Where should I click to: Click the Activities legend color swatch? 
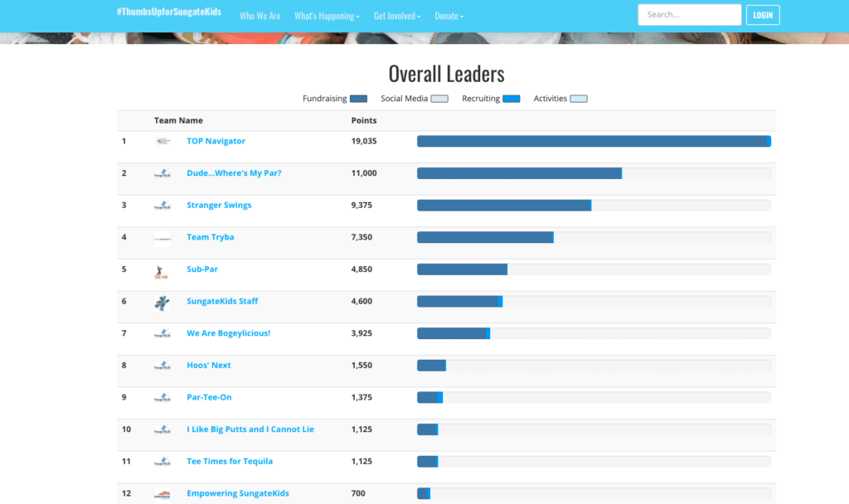click(x=579, y=99)
